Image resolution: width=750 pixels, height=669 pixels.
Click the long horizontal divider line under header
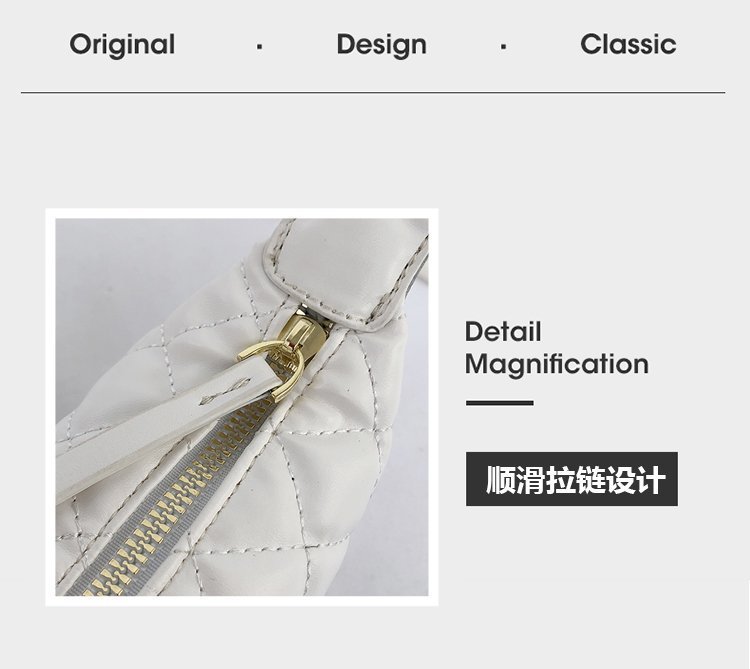point(373,92)
